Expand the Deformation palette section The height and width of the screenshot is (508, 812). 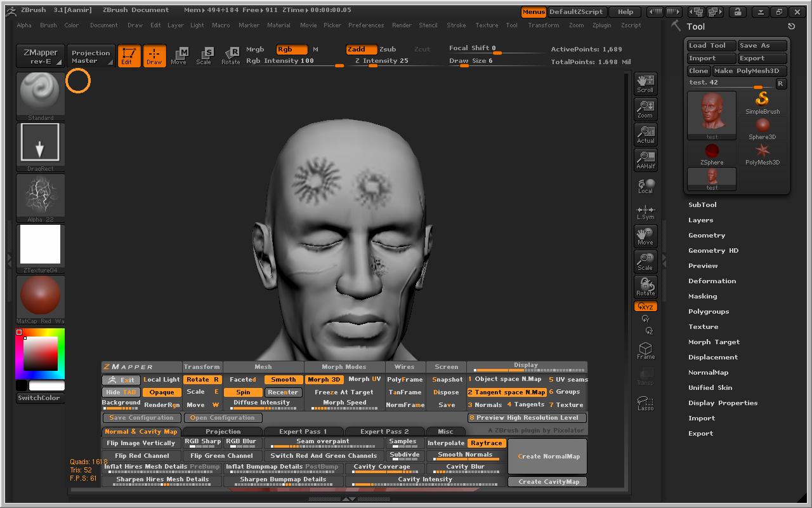(712, 281)
